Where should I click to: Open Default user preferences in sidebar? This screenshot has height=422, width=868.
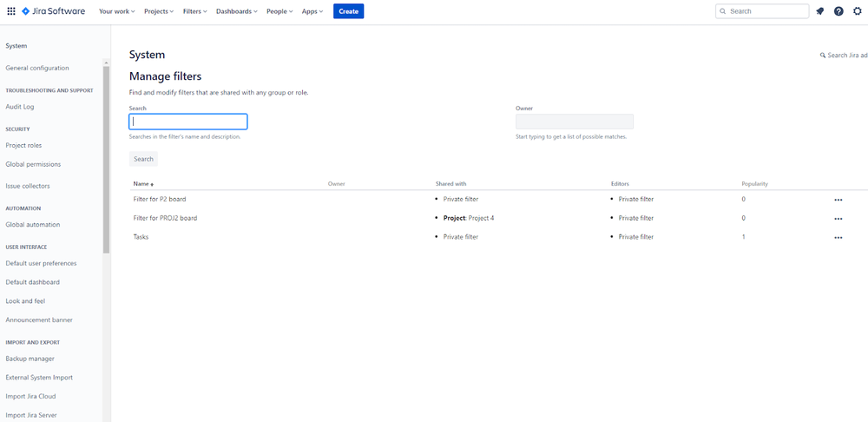[41, 264]
